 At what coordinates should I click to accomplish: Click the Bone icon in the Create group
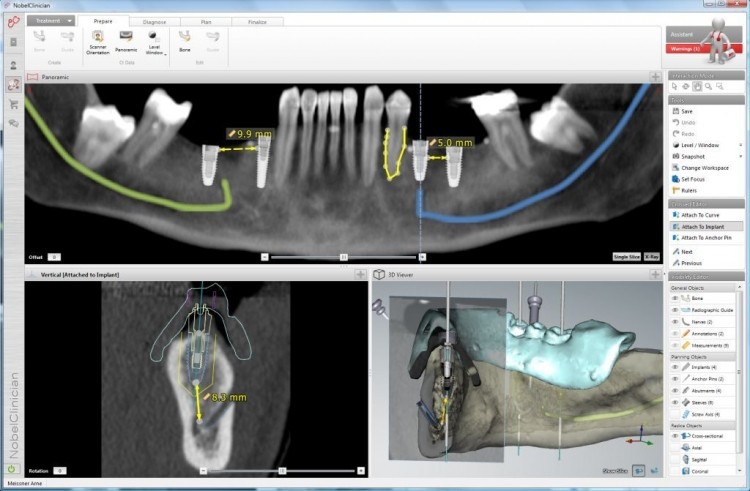click(39, 42)
